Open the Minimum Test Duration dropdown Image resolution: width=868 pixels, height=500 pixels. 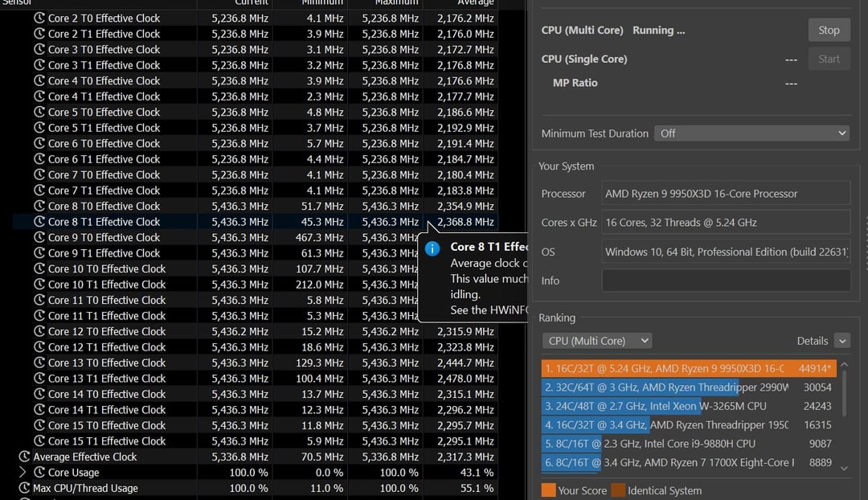pyautogui.click(x=751, y=133)
